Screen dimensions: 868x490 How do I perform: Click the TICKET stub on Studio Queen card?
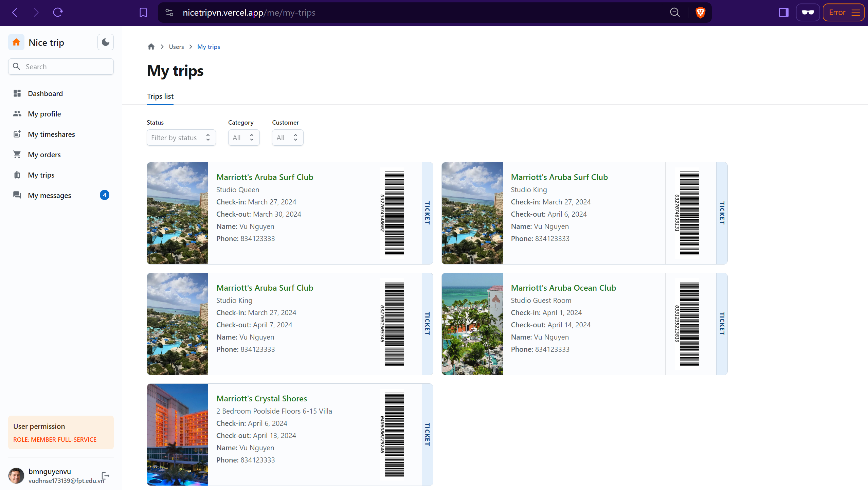[427, 213]
